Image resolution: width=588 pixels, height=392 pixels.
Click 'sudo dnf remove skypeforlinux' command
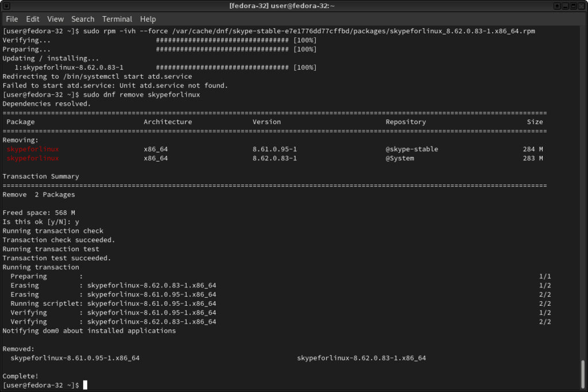point(141,95)
